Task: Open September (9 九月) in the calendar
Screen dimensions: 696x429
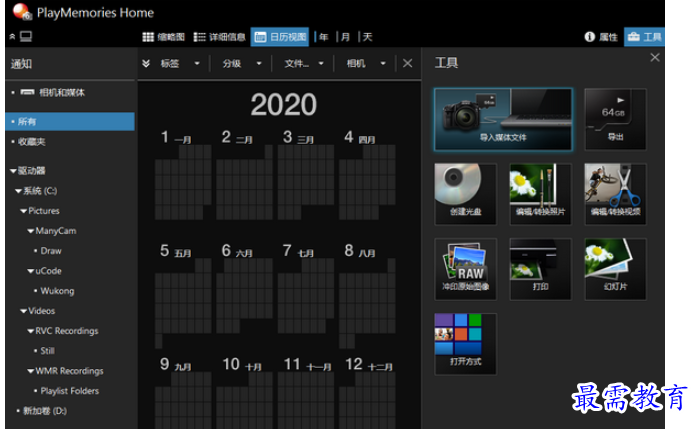Action: pos(183,392)
